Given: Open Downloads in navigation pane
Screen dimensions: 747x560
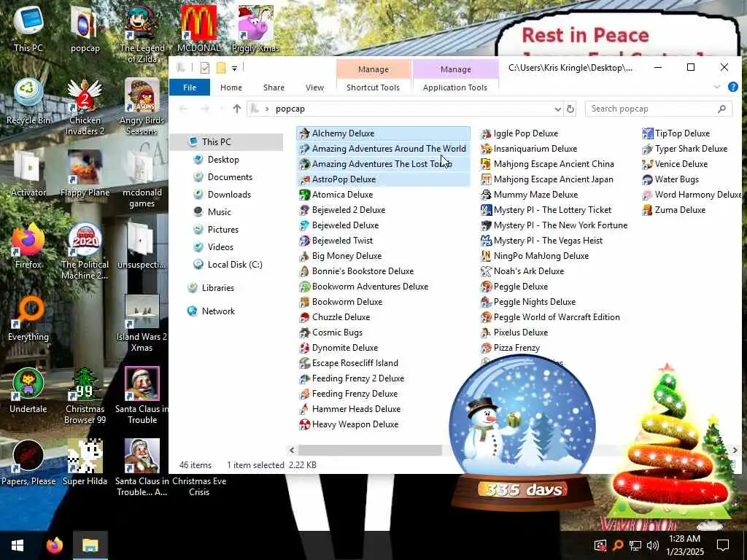Looking at the screenshot, I should [x=228, y=195].
